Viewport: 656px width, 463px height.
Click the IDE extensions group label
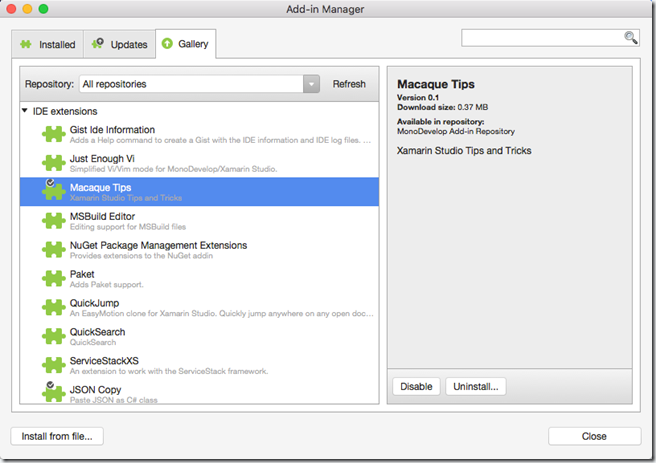pyautogui.click(x=65, y=111)
